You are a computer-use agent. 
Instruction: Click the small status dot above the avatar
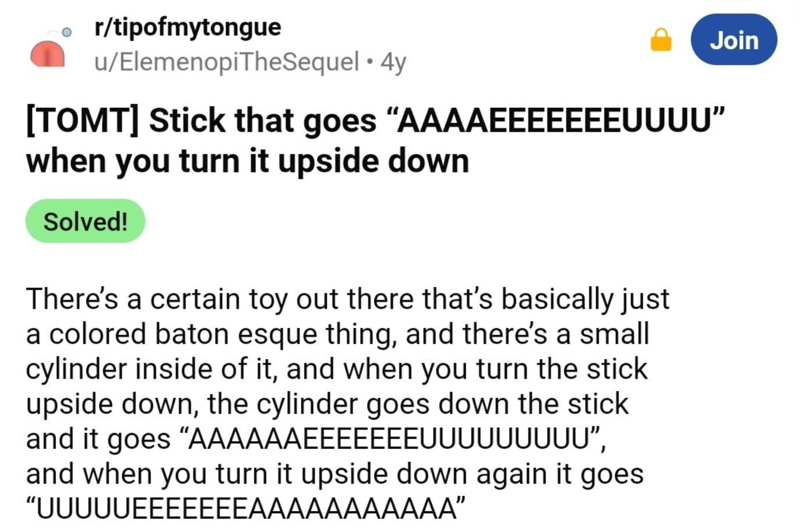[67, 33]
